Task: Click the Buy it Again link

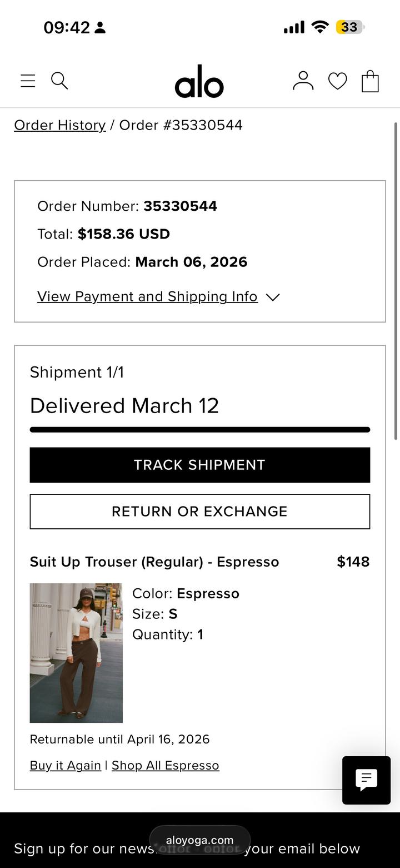Action: point(66,766)
